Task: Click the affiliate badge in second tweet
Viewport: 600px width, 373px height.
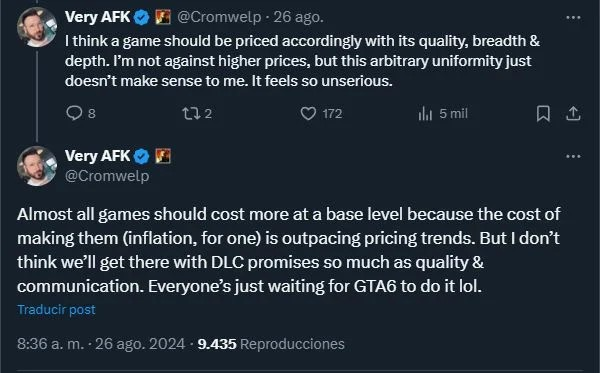Action: [x=163, y=156]
